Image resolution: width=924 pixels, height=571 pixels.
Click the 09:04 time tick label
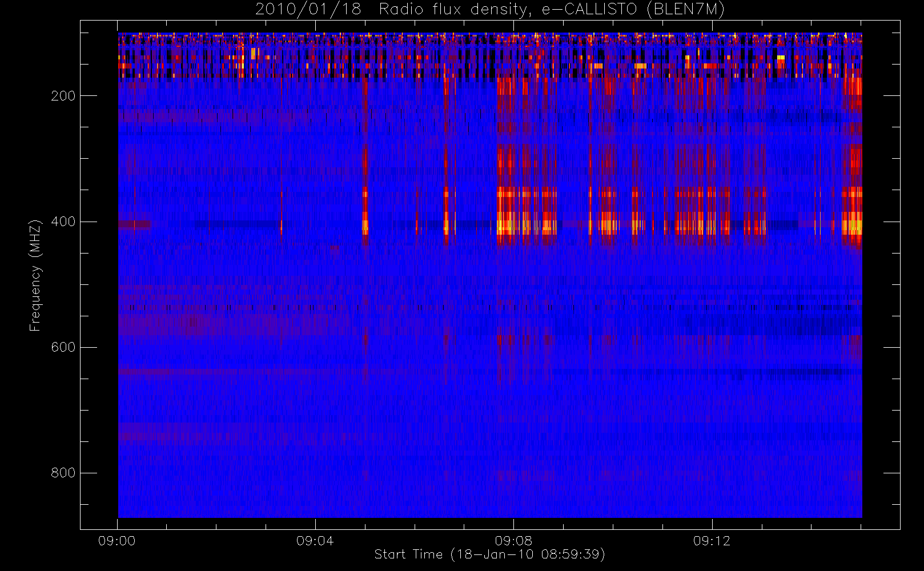point(315,541)
